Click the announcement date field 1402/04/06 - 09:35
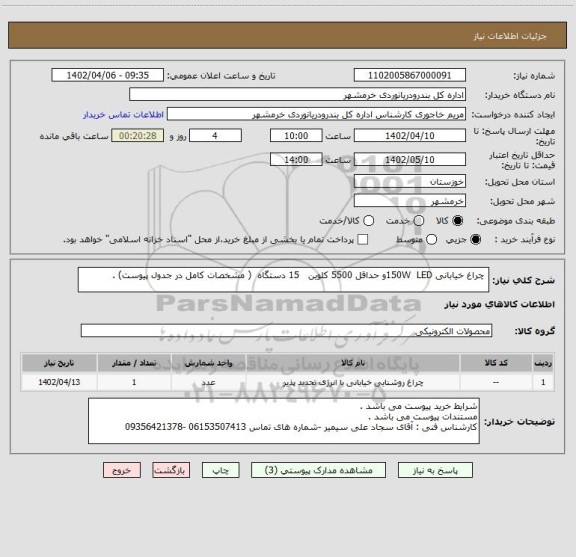 [x=108, y=75]
